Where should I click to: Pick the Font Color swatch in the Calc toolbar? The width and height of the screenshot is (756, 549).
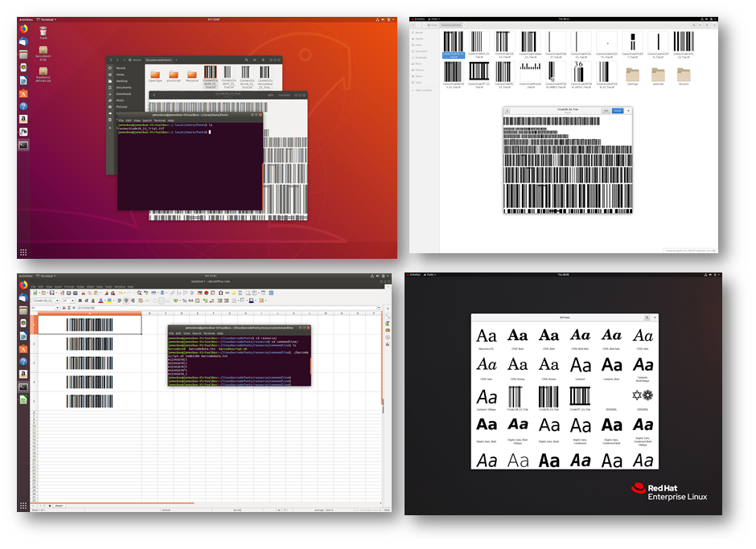click(x=101, y=301)
